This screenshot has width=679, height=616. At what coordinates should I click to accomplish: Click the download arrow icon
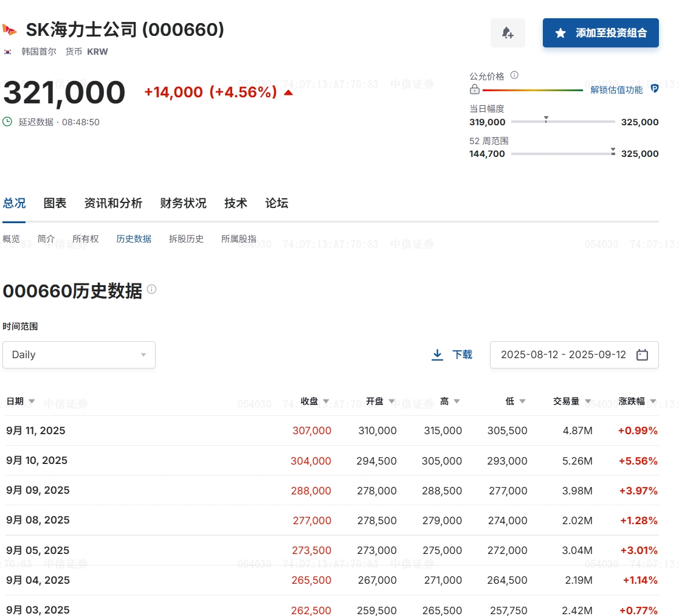point(437,355)
